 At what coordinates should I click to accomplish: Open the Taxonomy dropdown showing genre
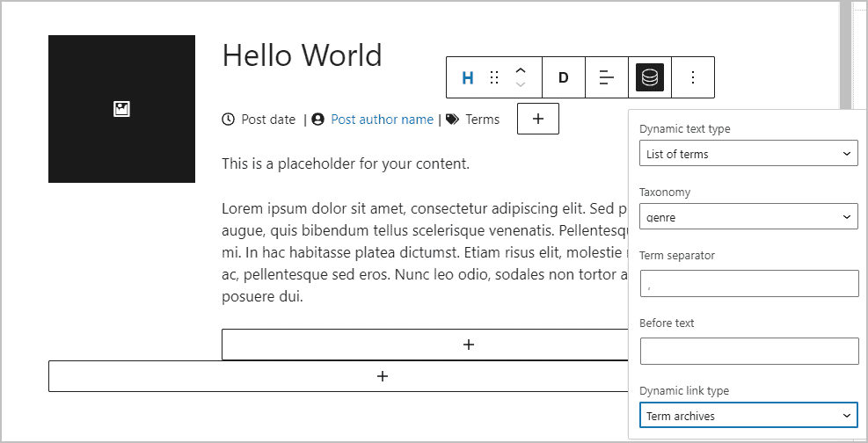tap(748, 216)
